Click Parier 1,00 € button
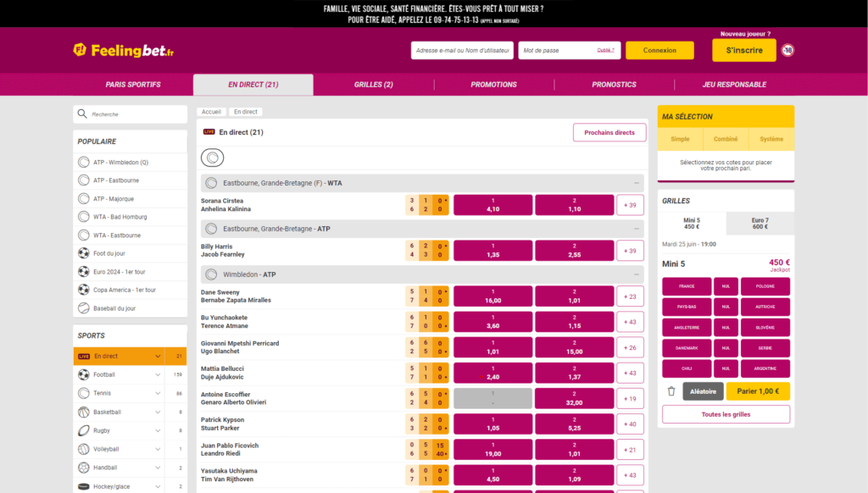Image resolution: width=868 pixels, height=493 pixels. tap(758, 391)
